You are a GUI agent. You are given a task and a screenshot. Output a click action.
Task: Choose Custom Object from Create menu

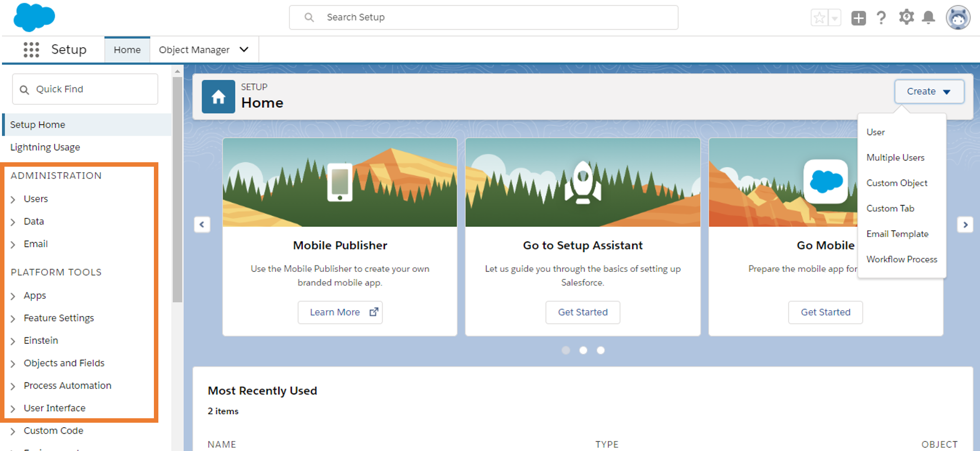897,183
